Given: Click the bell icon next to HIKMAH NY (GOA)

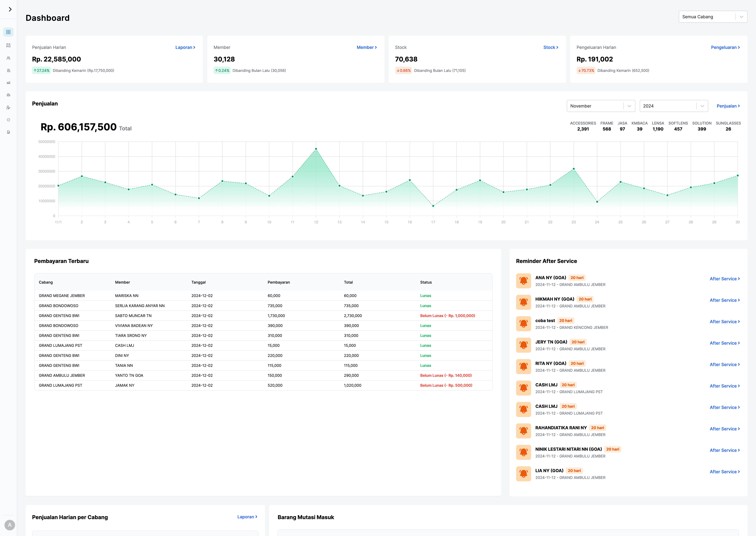Looking at the screenshot, I should (x=523, y=302).
